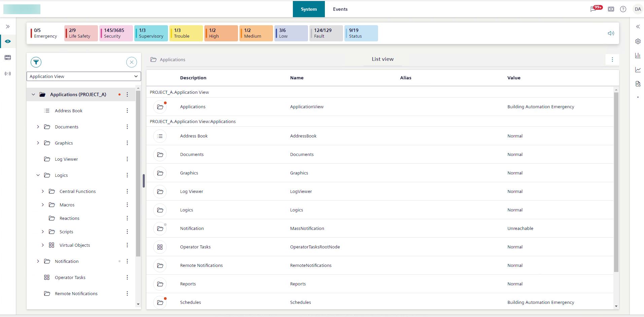644x317 pixels.
Task: Click the filter funnel icon
Action: click(x=36, y=62)
